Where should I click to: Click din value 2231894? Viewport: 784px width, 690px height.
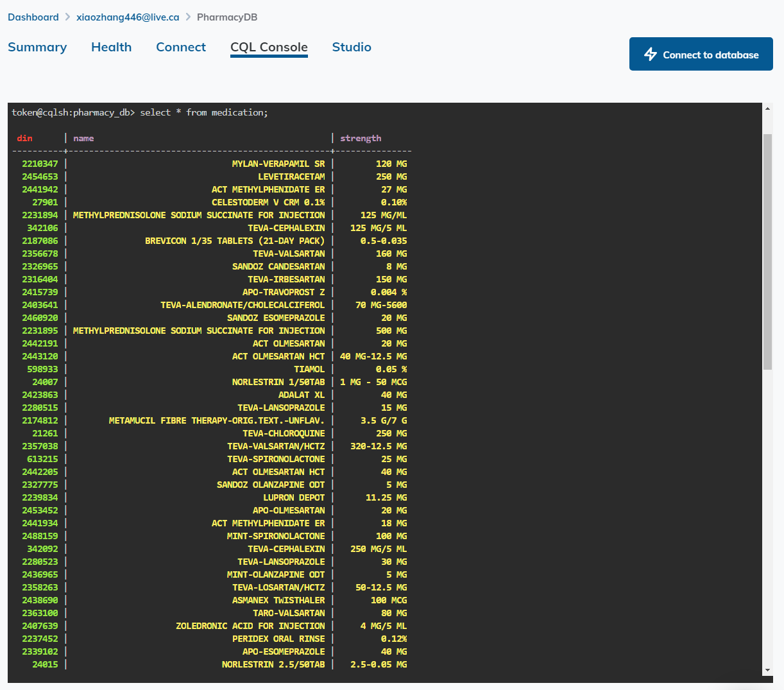(40, 215)
